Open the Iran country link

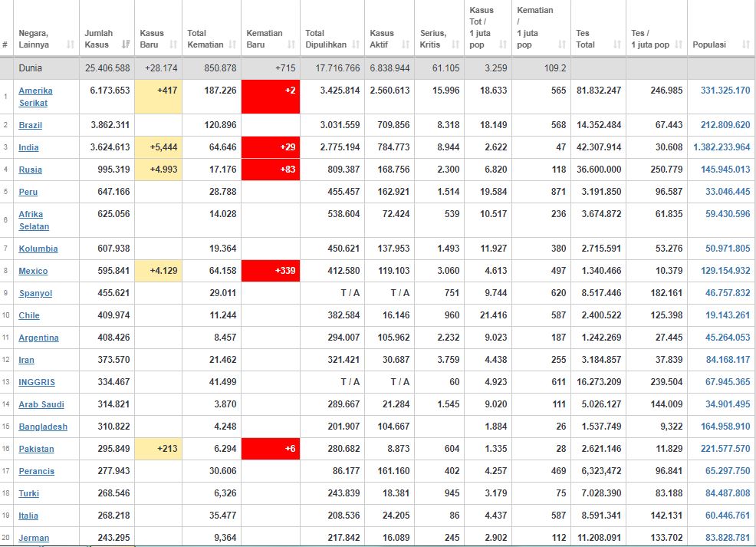[27, 359]
